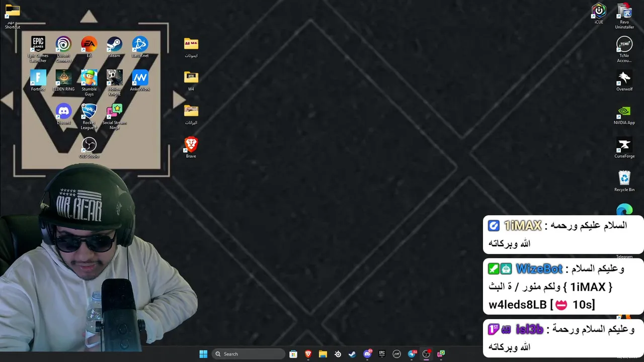Click the Discord desktop shortcut
644x362 pixels.
point(63,114)
